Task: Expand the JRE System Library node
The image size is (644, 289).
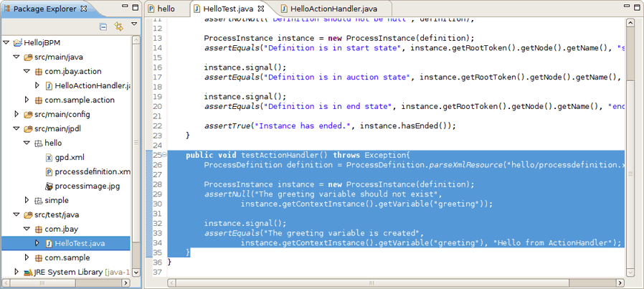Action: (x=16, y=272)
